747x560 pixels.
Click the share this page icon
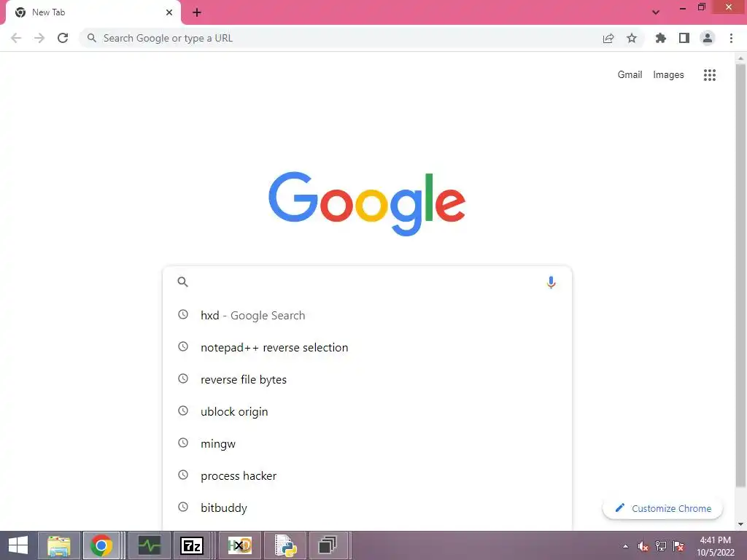coord(608,38)
